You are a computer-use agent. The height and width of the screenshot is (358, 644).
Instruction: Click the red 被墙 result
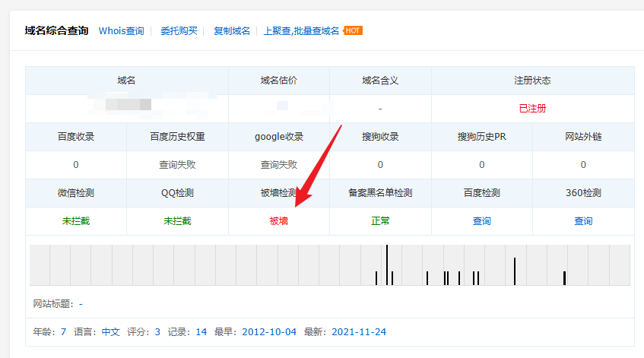(279, 221)
